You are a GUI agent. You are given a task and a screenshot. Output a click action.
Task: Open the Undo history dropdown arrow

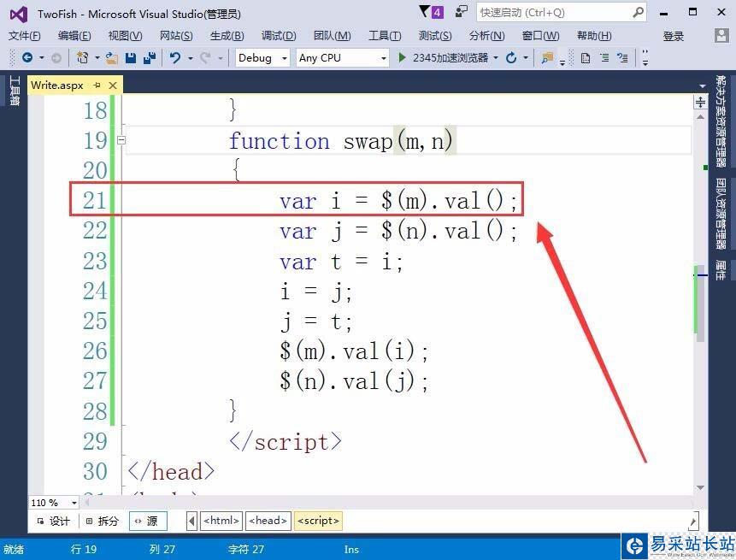coord(191,58)
